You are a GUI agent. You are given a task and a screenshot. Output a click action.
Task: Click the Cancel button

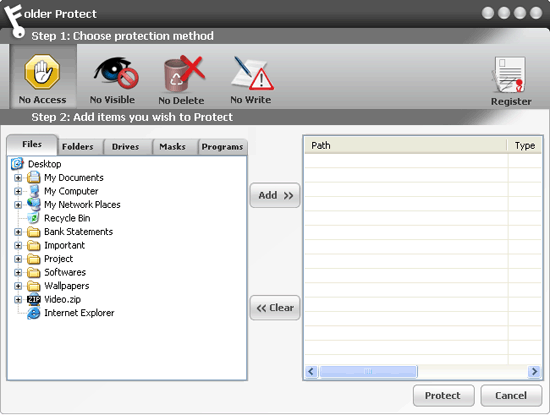(x=511, y=395)
